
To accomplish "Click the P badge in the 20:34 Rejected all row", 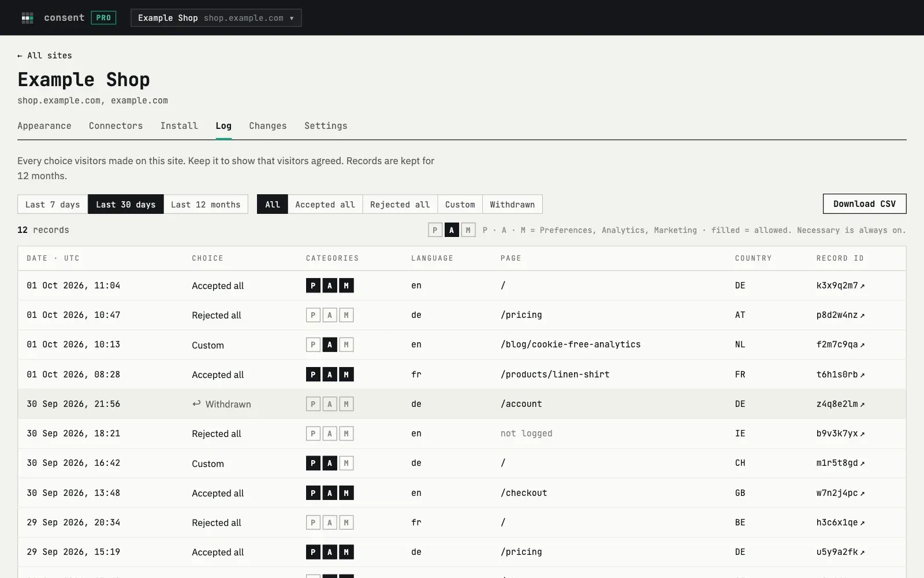I will tap(313, 523).
